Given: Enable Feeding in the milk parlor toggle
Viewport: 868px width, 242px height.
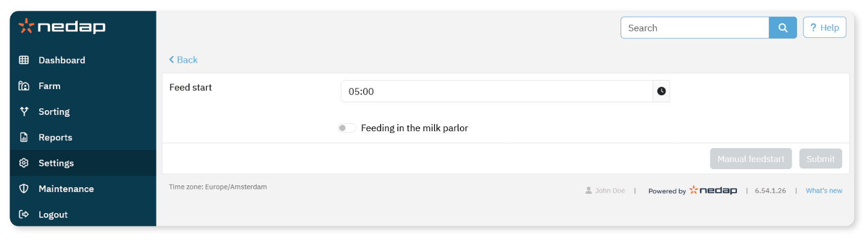Looking at the screenshot, I should pos(347,128).
